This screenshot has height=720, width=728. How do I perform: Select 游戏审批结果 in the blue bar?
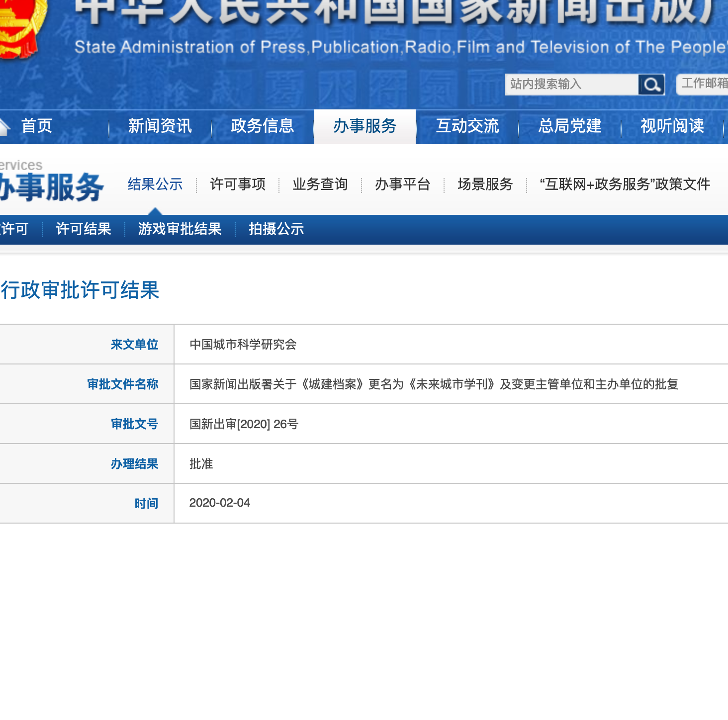pyautogui.click(x=180, y=229)
